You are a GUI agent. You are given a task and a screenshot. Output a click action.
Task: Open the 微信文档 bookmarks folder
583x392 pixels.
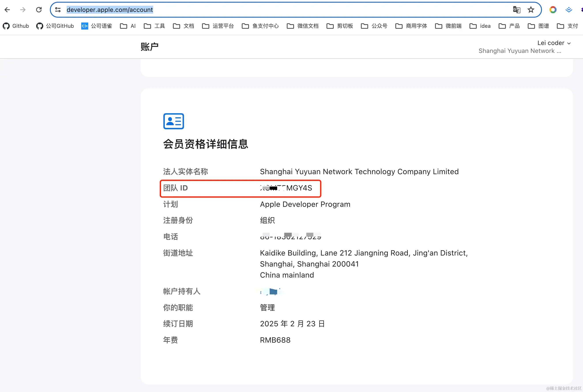[303, 26]
